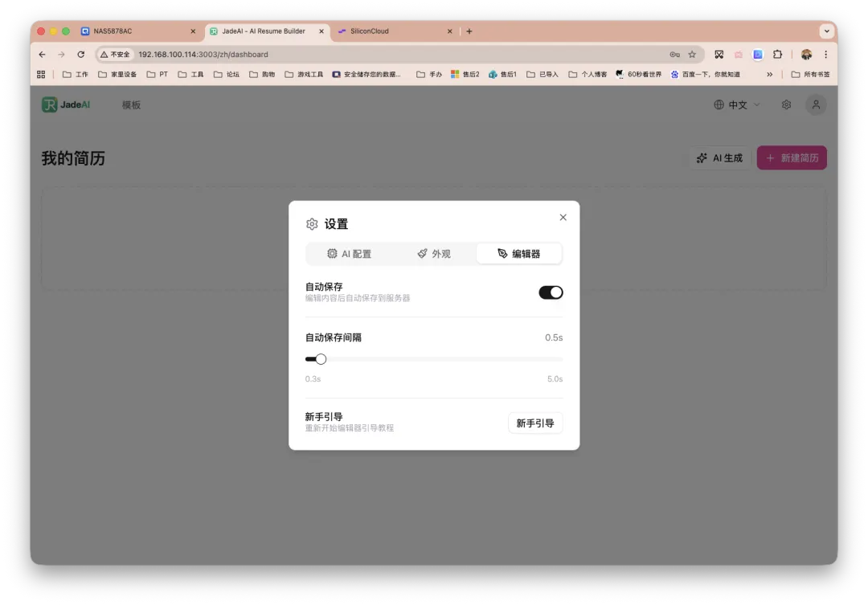This screenshot has height=605, width=868.
Task: Open the 论坛 bookmark folder
Action: point(227,74)
